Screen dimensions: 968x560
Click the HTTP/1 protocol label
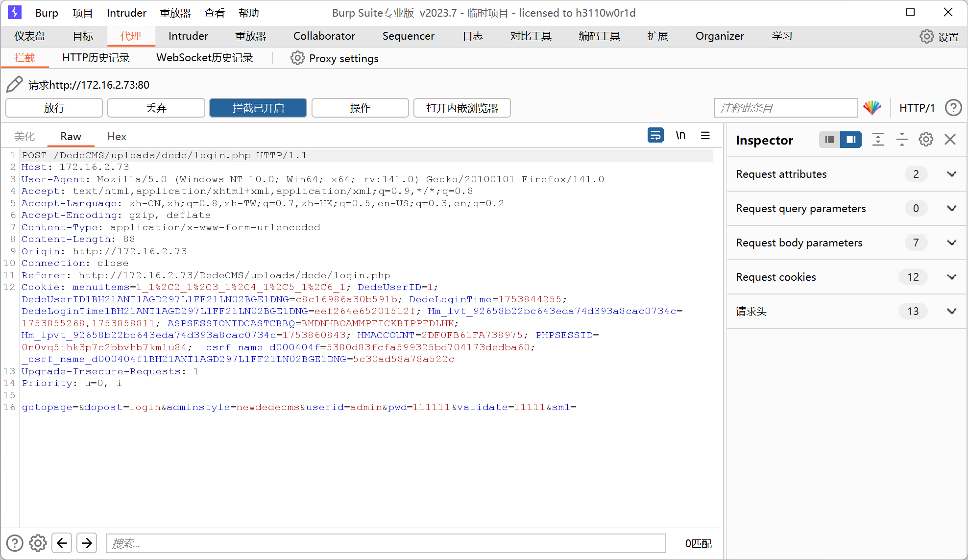tap(917, 108)
